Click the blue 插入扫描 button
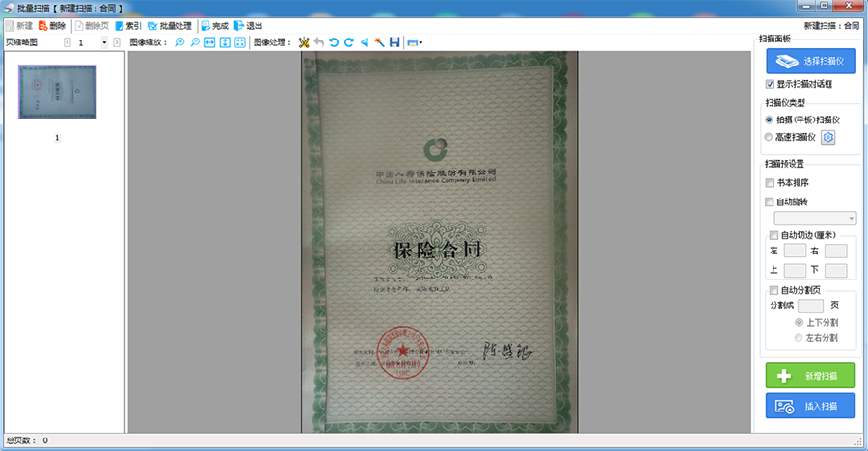Viewport: 868px width, 451px height. [810, 406]
